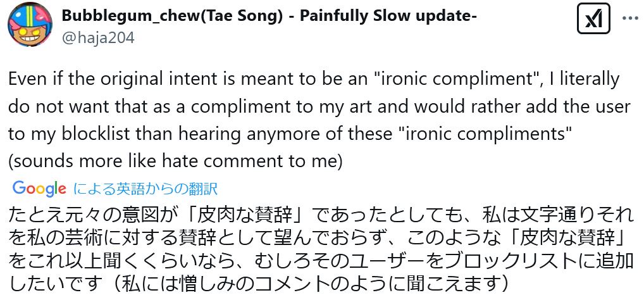Viewport: 644px width, 295px height.
Task: Click the による英語からの翻訳 translation link
Action: click(x=146, y=189)
